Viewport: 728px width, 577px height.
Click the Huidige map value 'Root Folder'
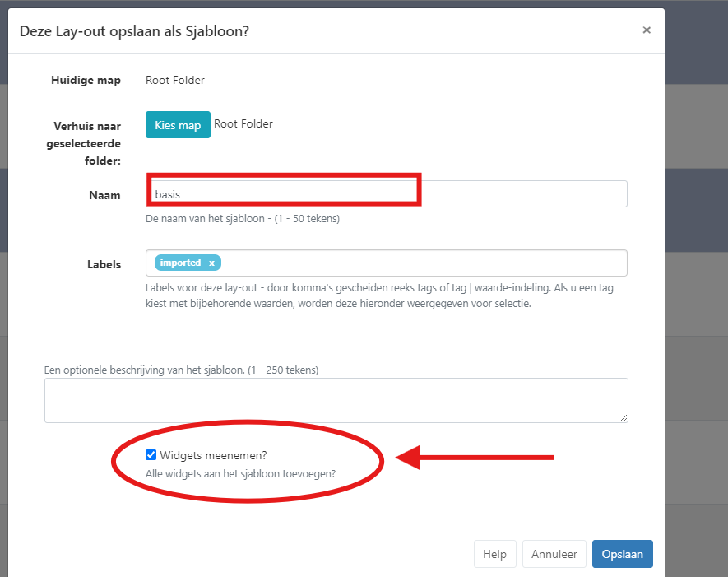point(175,81)
